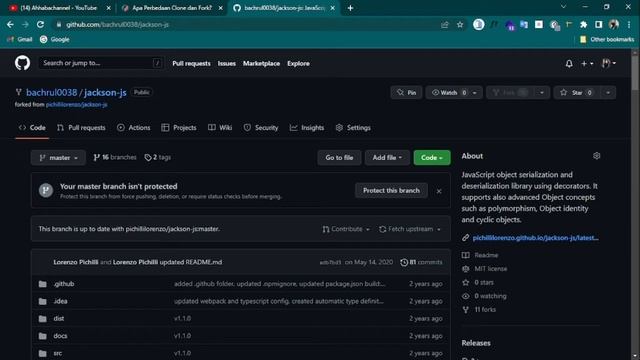Open the updated README.md commit message

191,262
